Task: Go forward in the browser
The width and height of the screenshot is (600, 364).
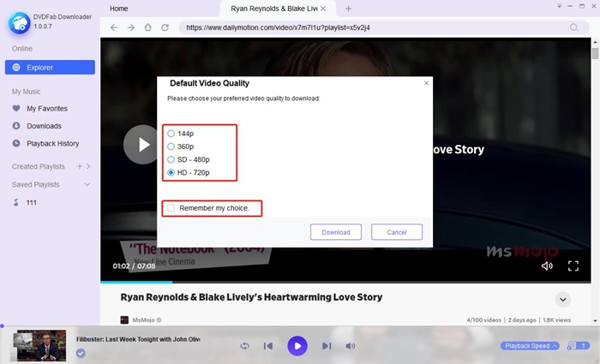Action: point(131,27)
